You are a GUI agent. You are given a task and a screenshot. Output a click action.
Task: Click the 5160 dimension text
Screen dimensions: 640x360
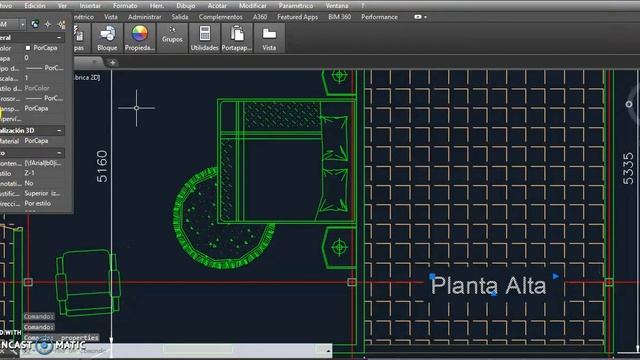pyautogui.click(x=102, y=166)
